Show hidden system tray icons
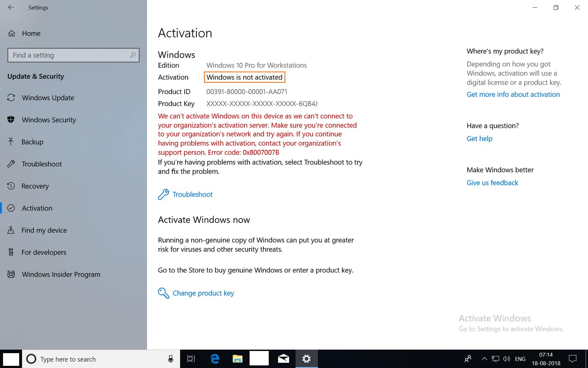Screen dimensions: 588x368 click(x=484, y=359)
